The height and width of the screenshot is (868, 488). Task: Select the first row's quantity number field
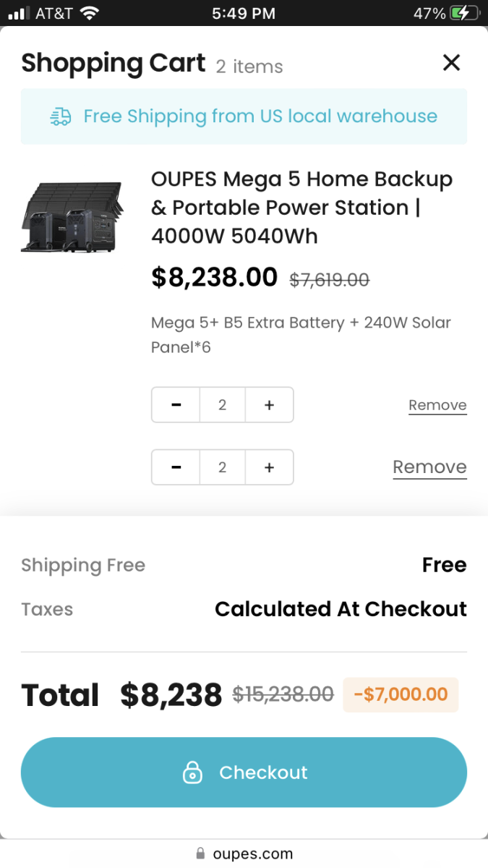click(x=222, y=405)
